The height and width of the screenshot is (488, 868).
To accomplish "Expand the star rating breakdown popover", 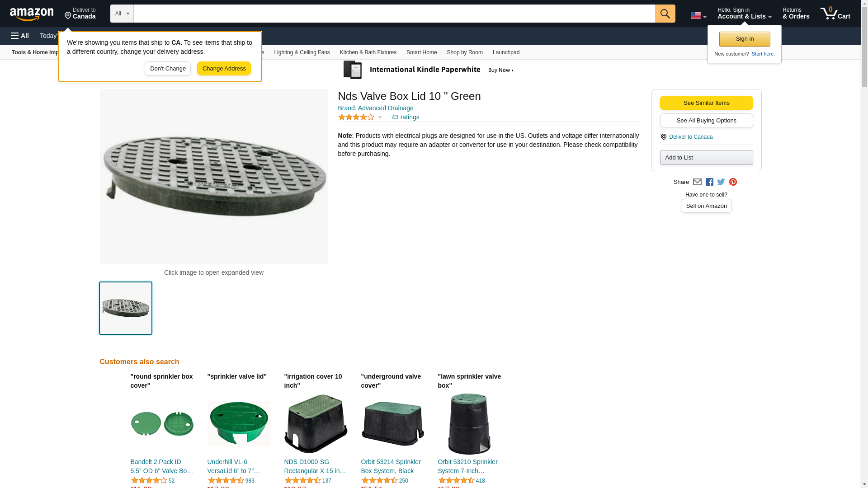I will 380,117.
